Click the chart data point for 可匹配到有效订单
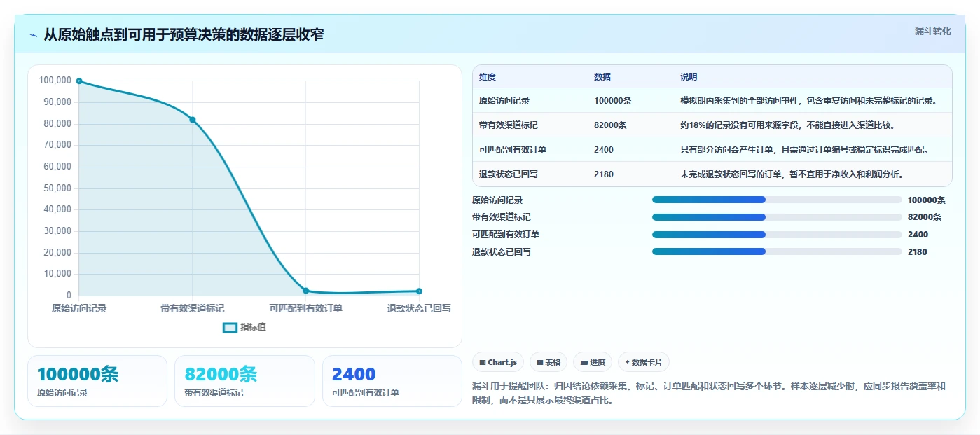 (x=305, y=291)
